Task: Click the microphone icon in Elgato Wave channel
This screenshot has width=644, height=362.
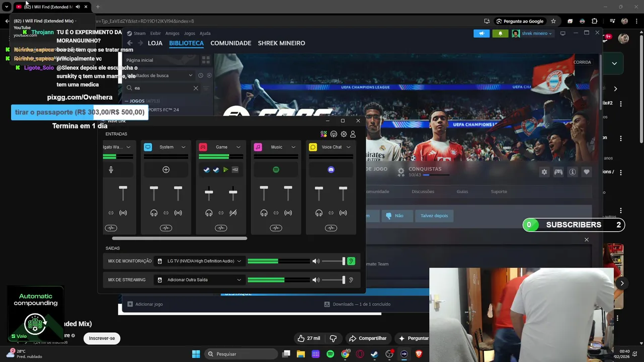Action: click(111, 170)
